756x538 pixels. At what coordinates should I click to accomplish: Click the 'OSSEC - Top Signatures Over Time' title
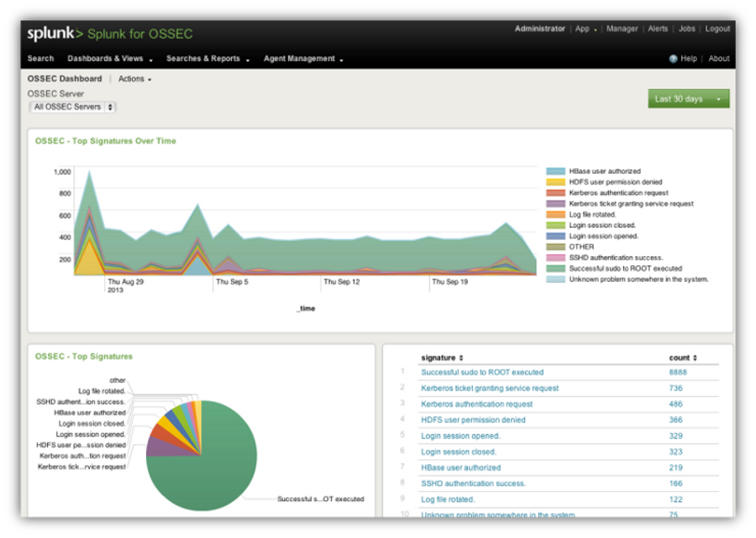pyautogui.click(x=106, y=141)
